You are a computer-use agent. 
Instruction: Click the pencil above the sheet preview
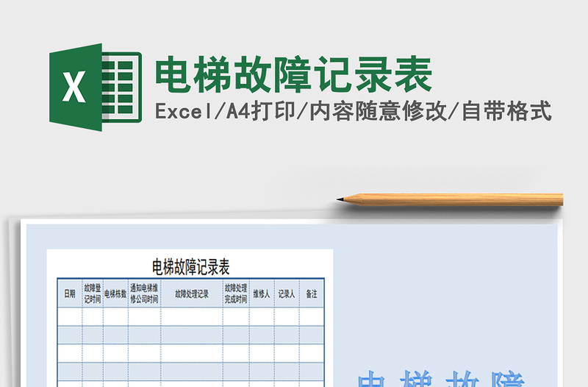tap(450, 199)
